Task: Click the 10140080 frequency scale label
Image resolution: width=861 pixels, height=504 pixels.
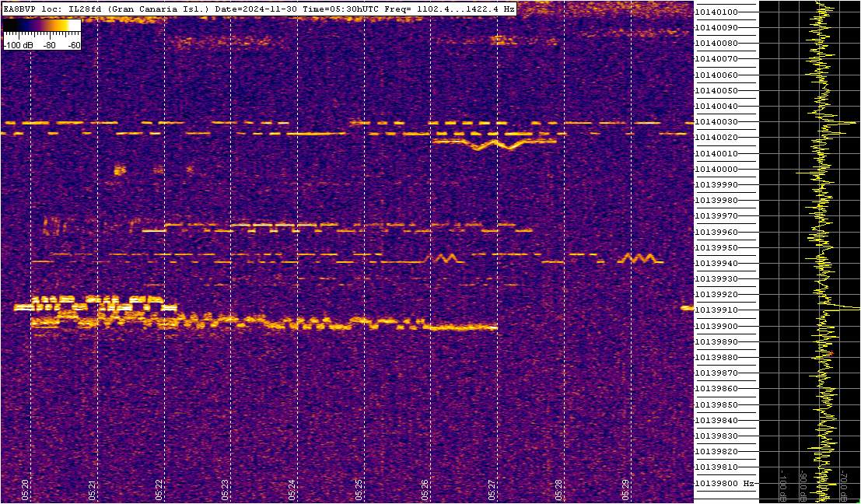Action: (x=716, y=44)
